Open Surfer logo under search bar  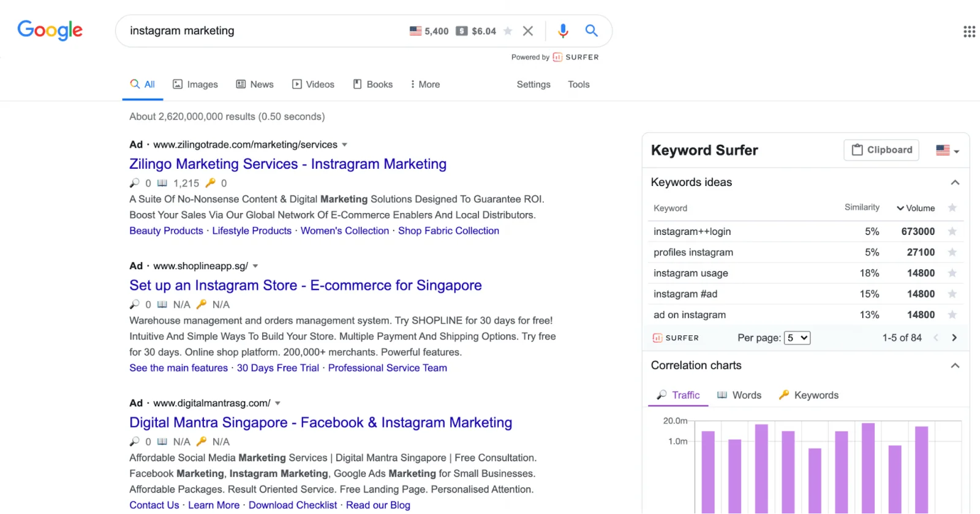pyautogui.click(x=576, y=57)
